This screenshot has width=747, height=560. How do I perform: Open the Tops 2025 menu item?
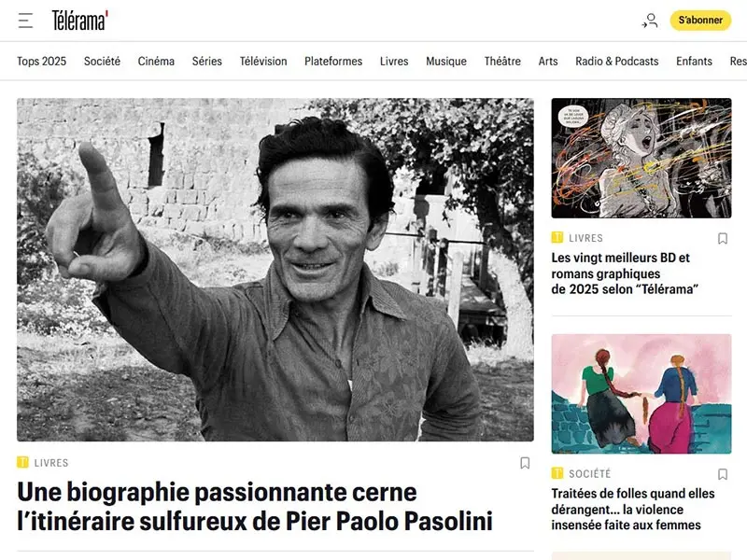click(41, 62)
